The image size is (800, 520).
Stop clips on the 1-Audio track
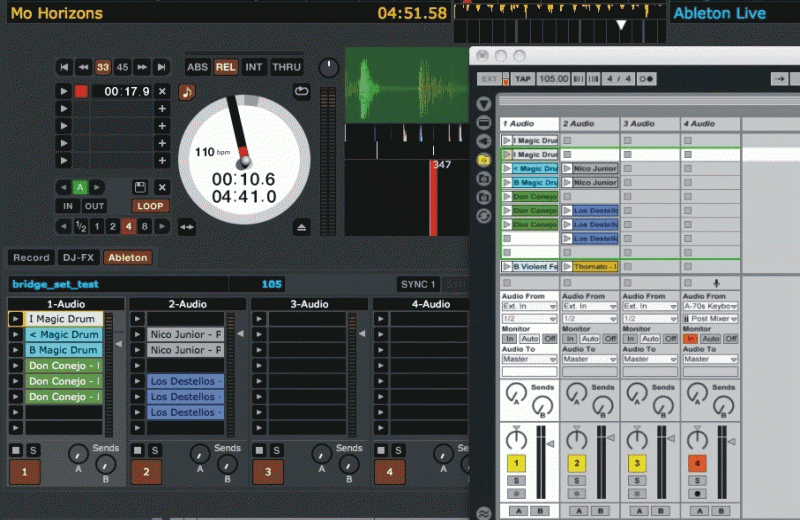point(16,450)
